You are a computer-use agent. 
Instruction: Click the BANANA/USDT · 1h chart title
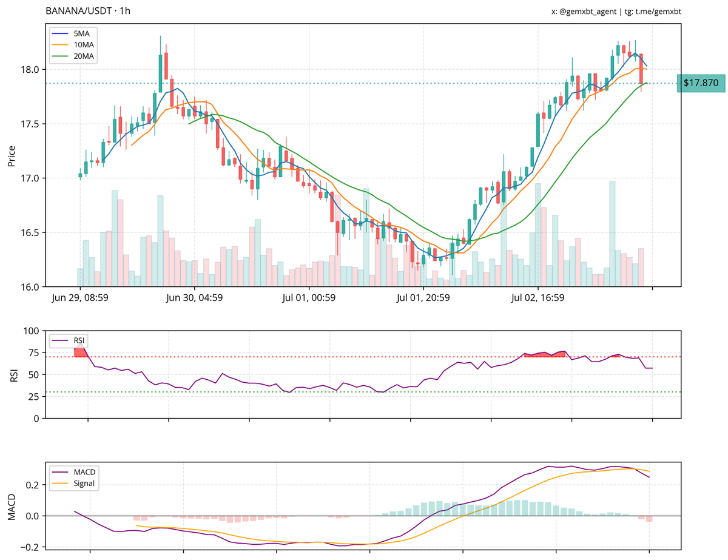pos(88,11)
